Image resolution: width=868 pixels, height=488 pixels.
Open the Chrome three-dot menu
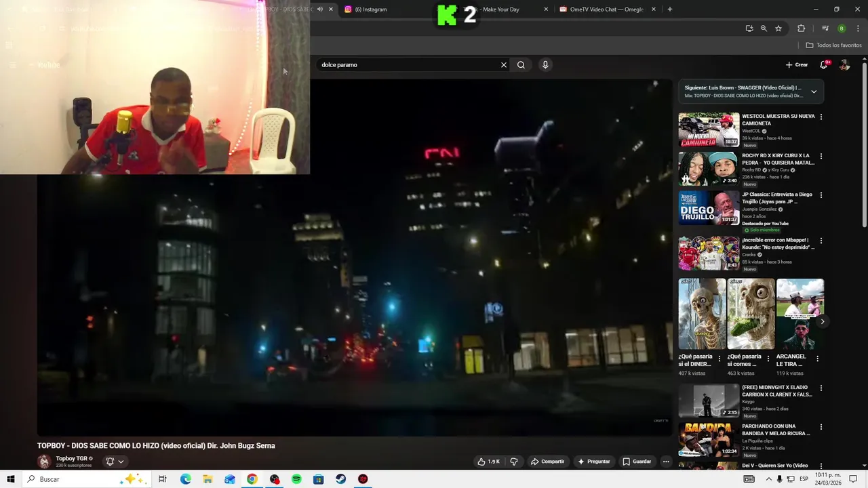(856, 28)
